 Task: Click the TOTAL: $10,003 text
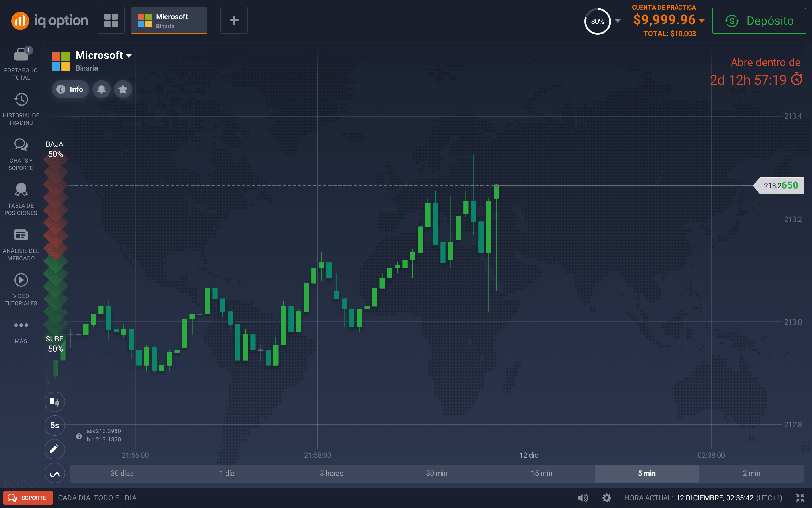[669, 34]
